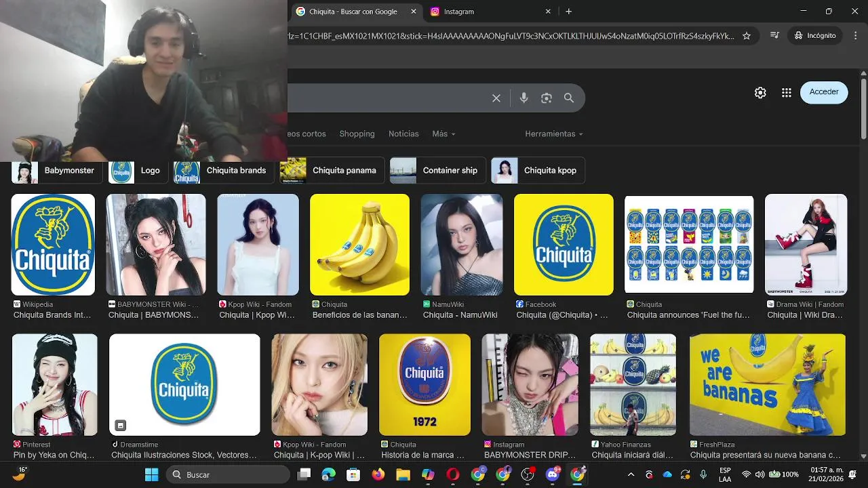Click the browser address bar URL
The width and height of the screenshot is (868, 488).
[512, 36]
